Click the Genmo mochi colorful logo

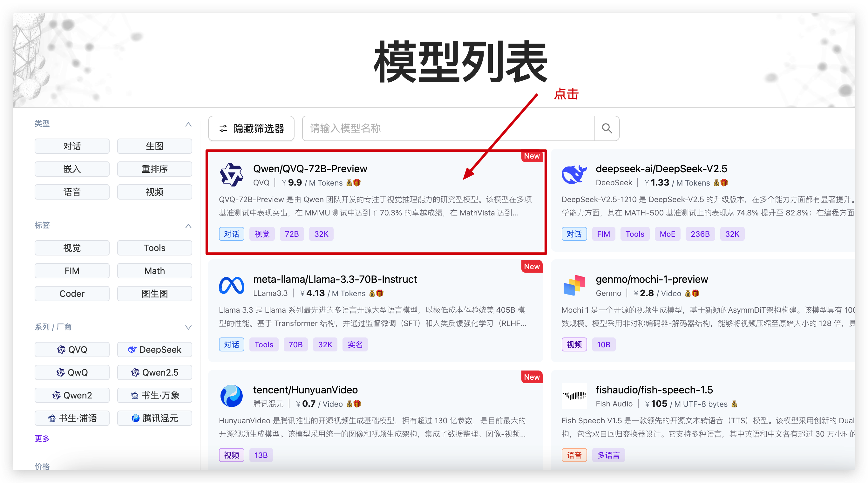coord(574,285)
